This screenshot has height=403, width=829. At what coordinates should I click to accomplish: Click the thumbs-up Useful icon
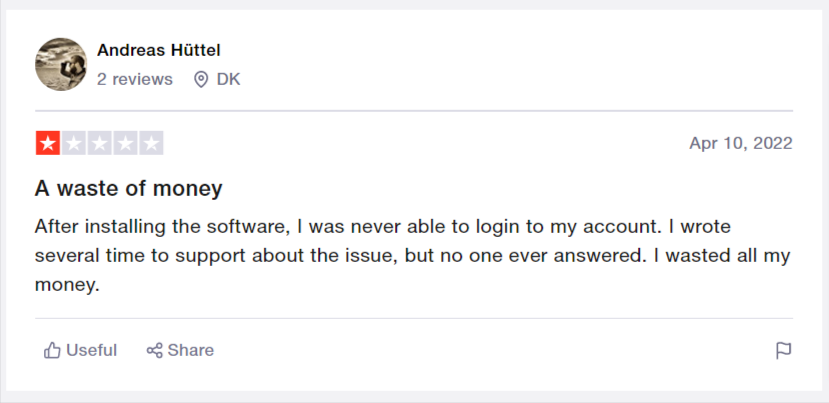52,350
